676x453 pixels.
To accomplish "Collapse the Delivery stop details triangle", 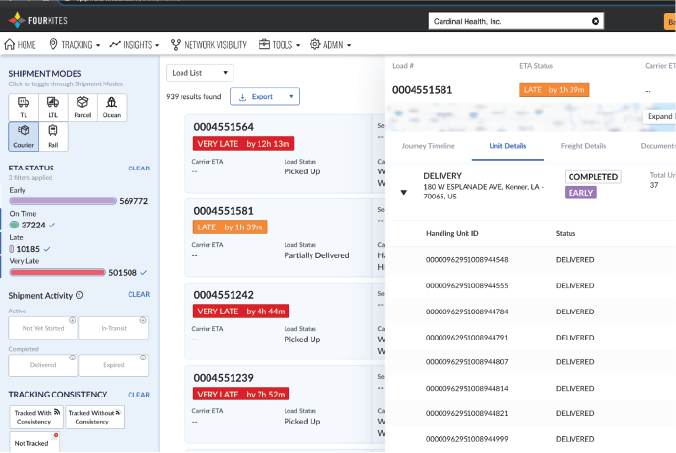I will 404,192.
